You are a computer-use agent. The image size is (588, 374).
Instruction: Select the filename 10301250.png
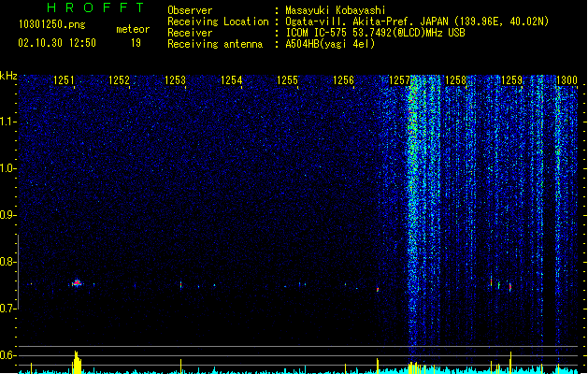pos(52,25)
